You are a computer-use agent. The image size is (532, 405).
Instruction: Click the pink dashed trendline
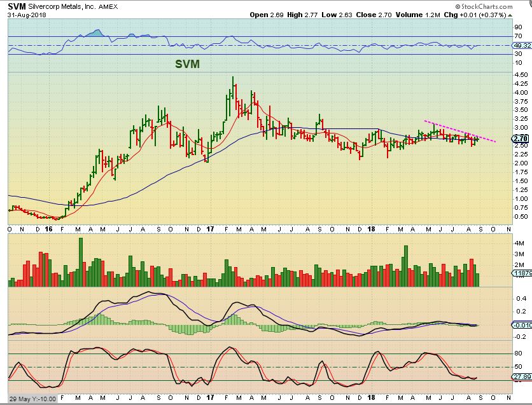pyautogui.click(x=459, y=131)
